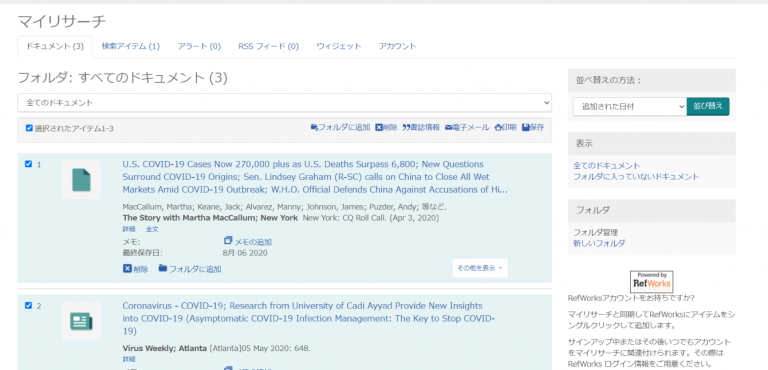Click 新しいフォルダ link
Viewport: 768px width, 370px height.
pyautogui.click(x=599, y=243)
